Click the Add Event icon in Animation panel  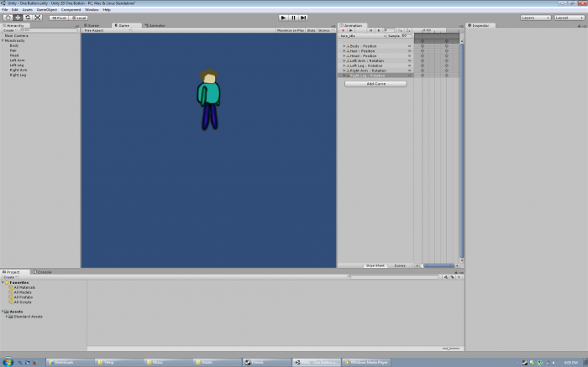408,30
